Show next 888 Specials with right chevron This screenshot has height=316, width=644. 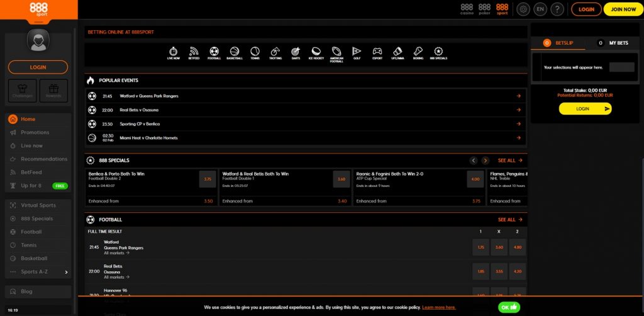coord(486,161)
